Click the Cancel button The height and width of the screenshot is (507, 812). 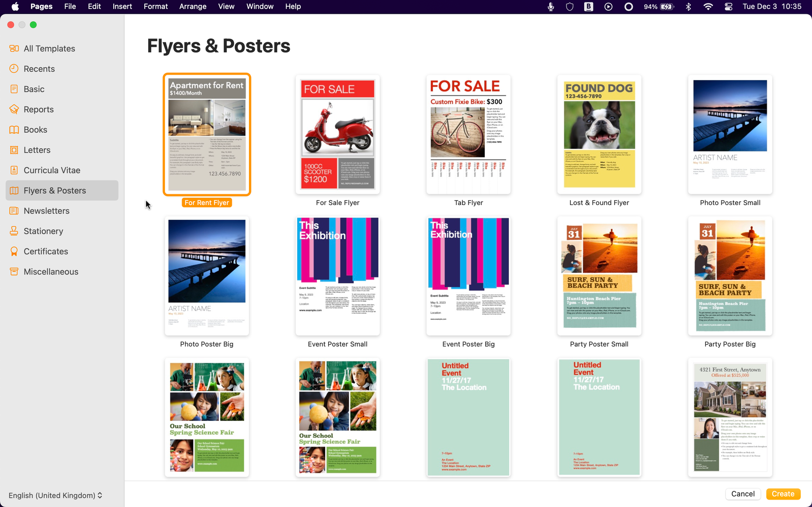click(x=743, y=494)
